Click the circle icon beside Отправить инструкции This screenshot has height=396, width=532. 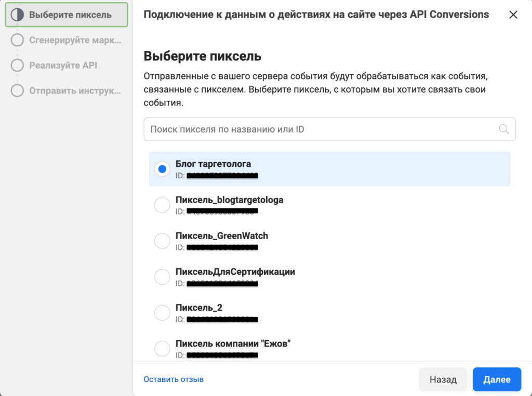tap(17, 91)
